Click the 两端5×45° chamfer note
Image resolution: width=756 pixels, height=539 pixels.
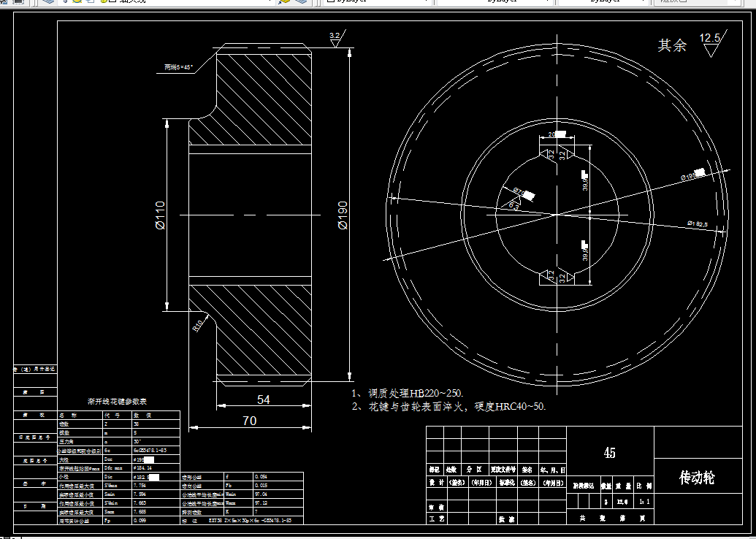point(178,67)
